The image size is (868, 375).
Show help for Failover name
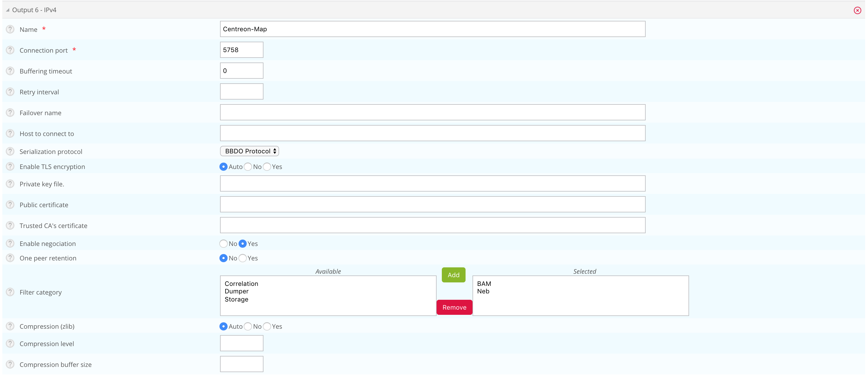tap(10, 113)
